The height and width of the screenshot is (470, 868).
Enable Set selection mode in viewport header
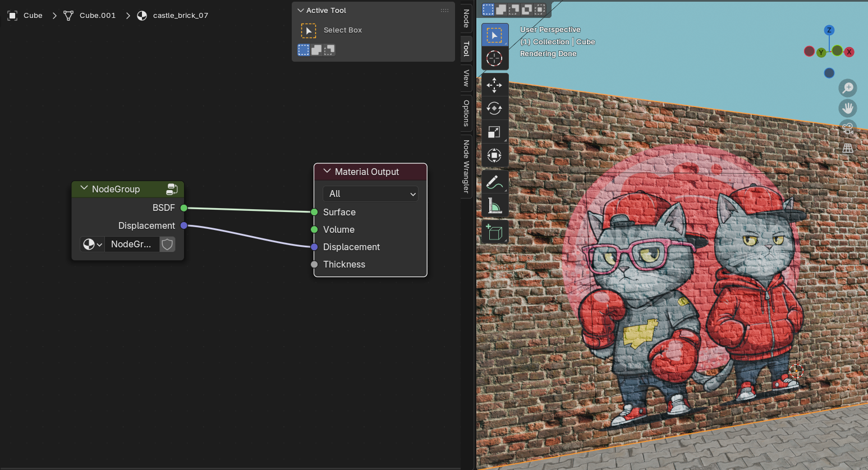coord(488,10)
